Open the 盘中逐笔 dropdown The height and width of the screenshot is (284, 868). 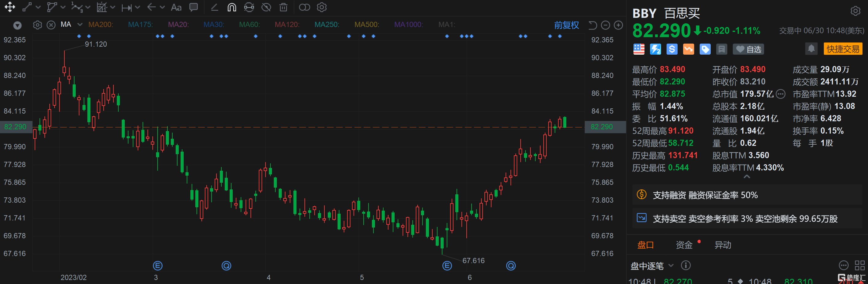pyautogui.click(x=652, y=266)
